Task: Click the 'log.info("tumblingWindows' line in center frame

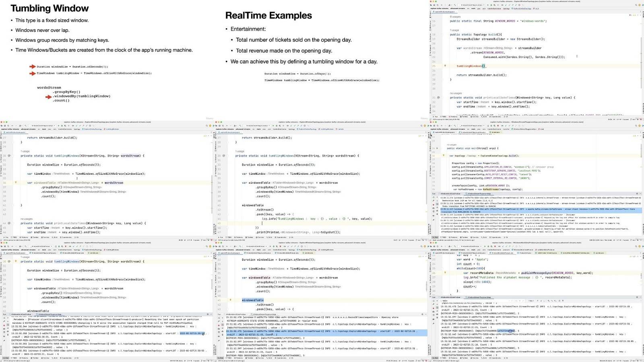Action: pyautogui.click(x=317, y=219)
